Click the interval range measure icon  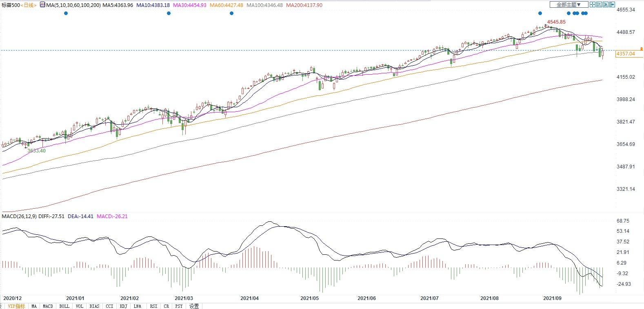coord(599,4)
